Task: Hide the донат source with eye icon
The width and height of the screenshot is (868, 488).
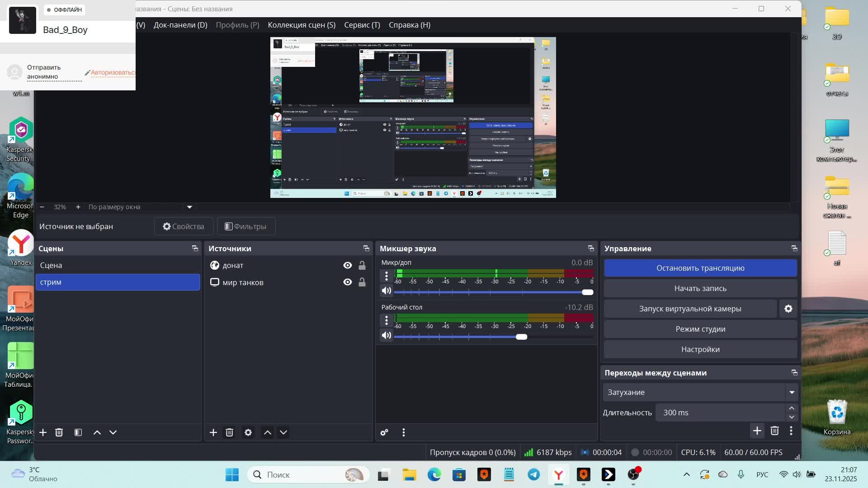Action: [x=347, y=265]
